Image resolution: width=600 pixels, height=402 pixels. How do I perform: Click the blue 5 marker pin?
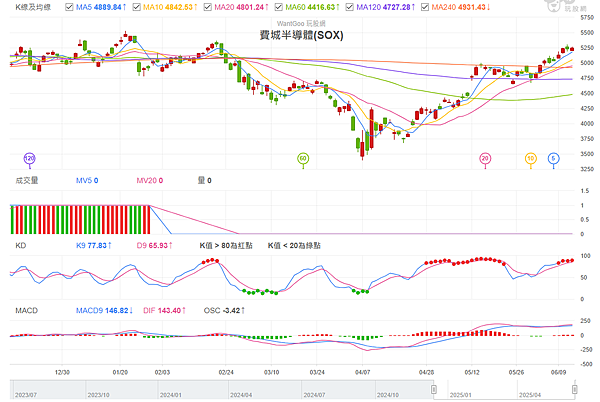pyautogui.click(x=553, y=159)
